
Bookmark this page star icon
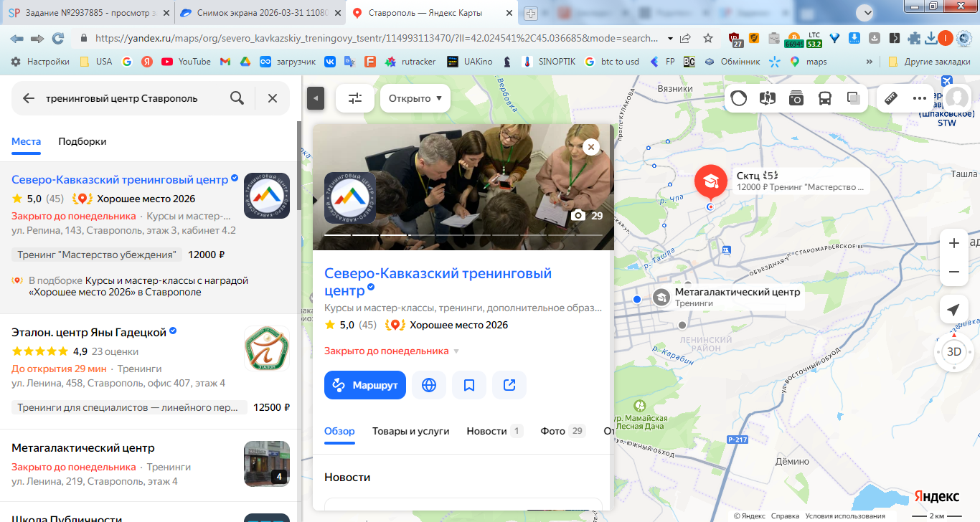click(708, 39)
